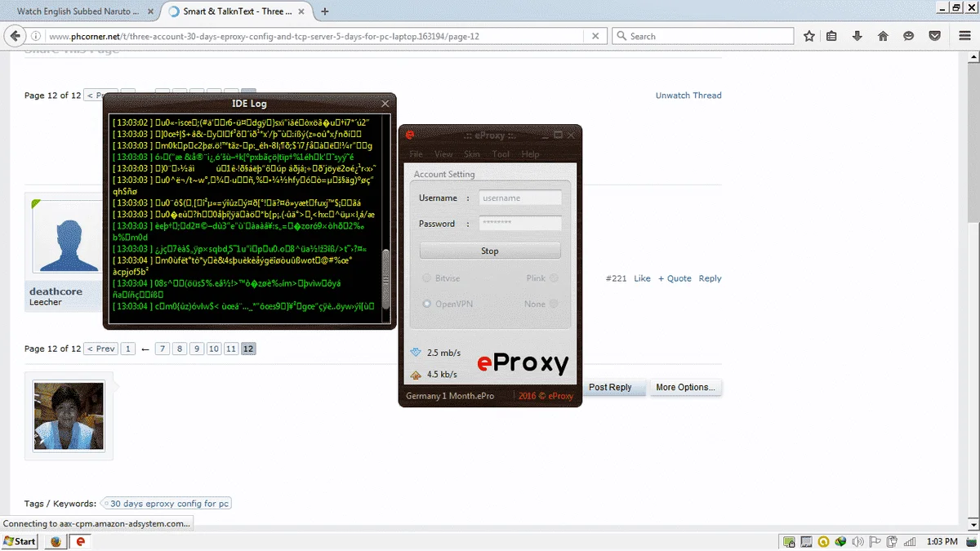Select the Bitvise radio option
This screenshot has width=980, height=551.
(x=427, y=278)
